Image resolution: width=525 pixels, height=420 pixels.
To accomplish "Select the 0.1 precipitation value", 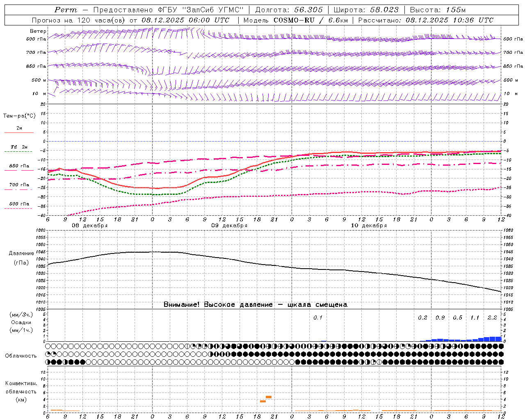I will coord(318,318).
